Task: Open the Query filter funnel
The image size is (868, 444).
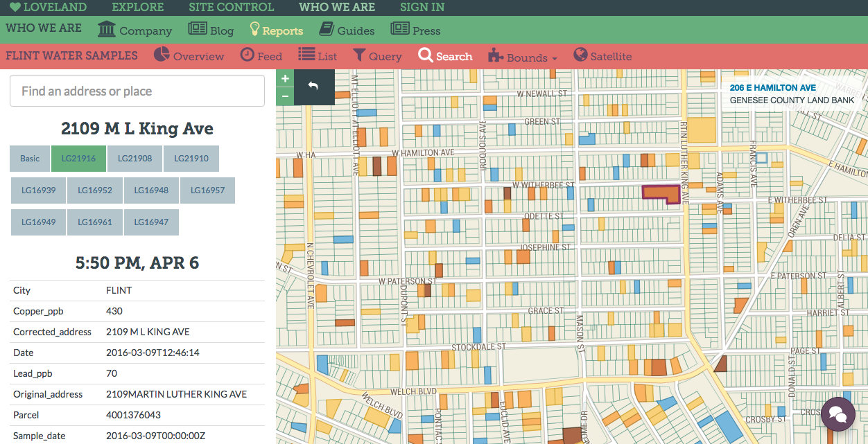Action: click(x=359, y=55)
